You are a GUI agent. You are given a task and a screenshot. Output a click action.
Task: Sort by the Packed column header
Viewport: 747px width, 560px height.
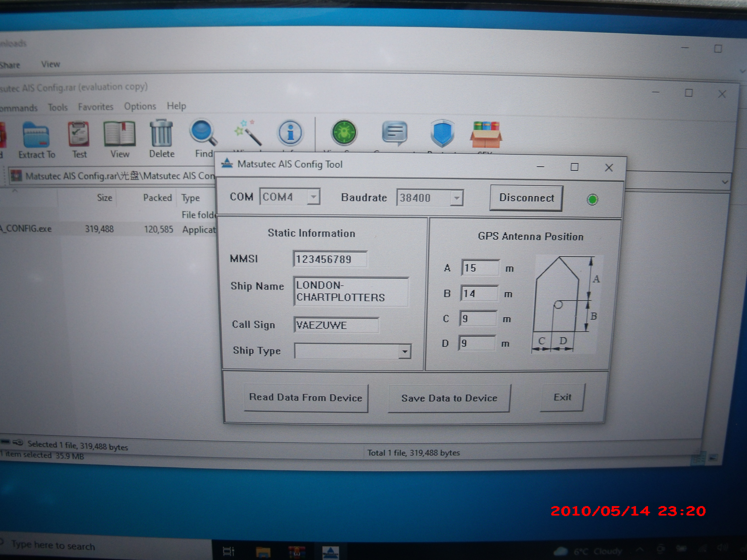[x=157, y=197]
